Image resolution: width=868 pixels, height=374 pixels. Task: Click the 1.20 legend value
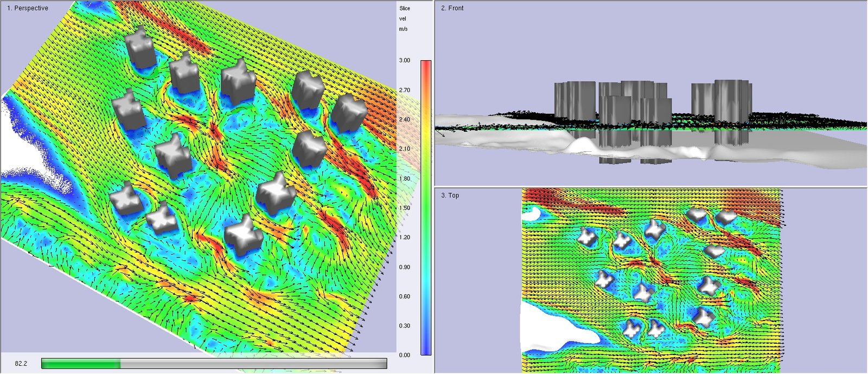(x=405, y=237)
